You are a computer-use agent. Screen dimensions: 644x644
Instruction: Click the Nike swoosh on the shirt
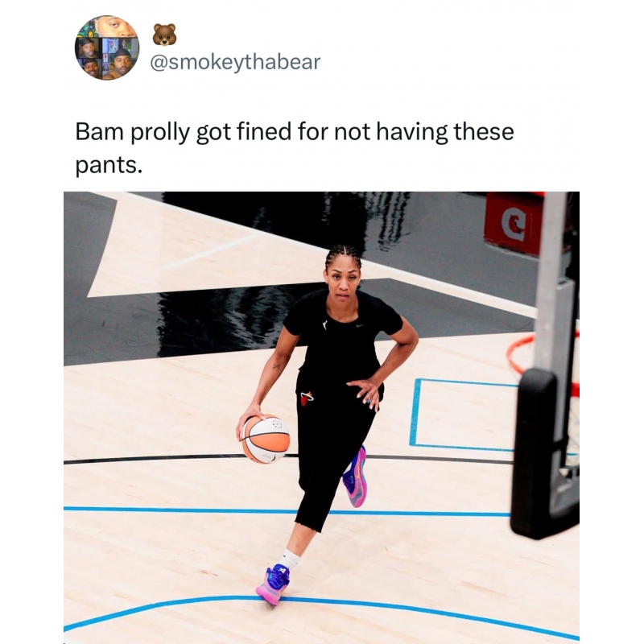click(360, 326)
